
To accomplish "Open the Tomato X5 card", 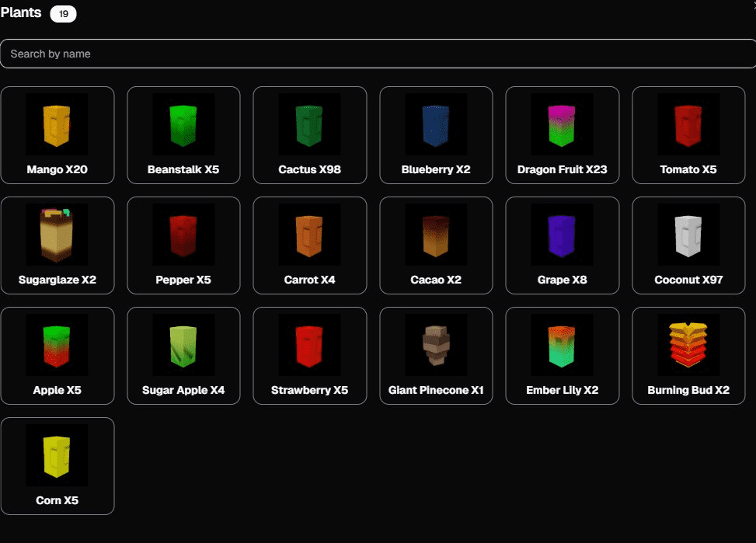I will point(688,135).
